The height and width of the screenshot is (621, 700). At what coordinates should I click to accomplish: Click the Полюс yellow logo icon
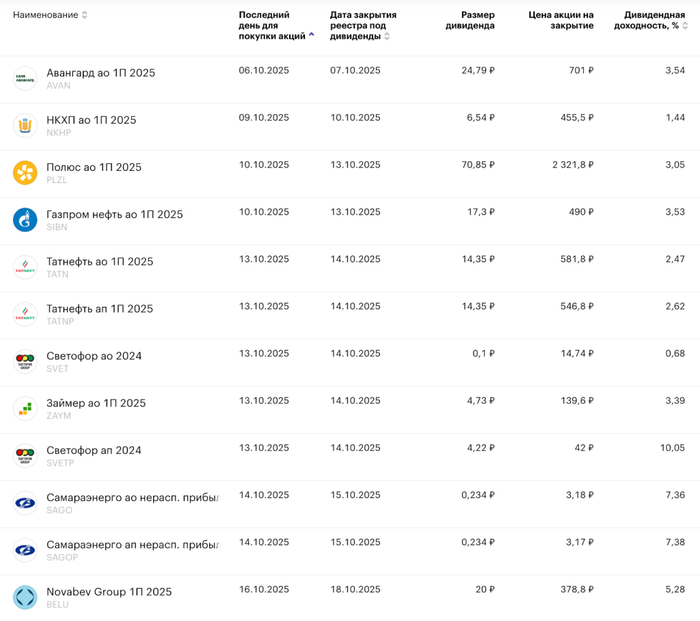(25, 172)
